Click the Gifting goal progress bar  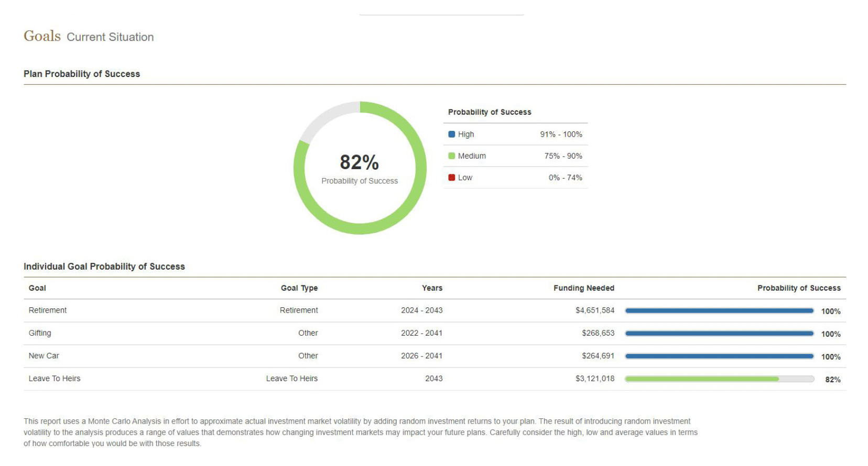pos(719,334)
